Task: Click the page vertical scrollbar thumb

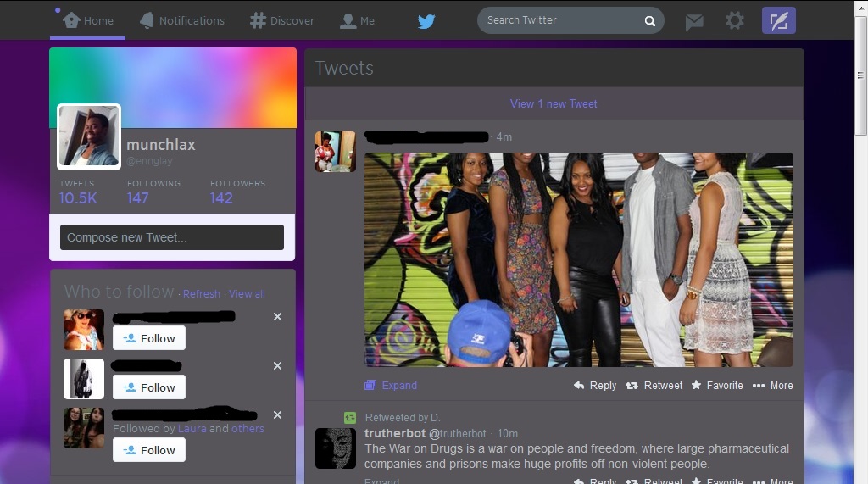Action: pyautogui.click(x=860, y=75)
